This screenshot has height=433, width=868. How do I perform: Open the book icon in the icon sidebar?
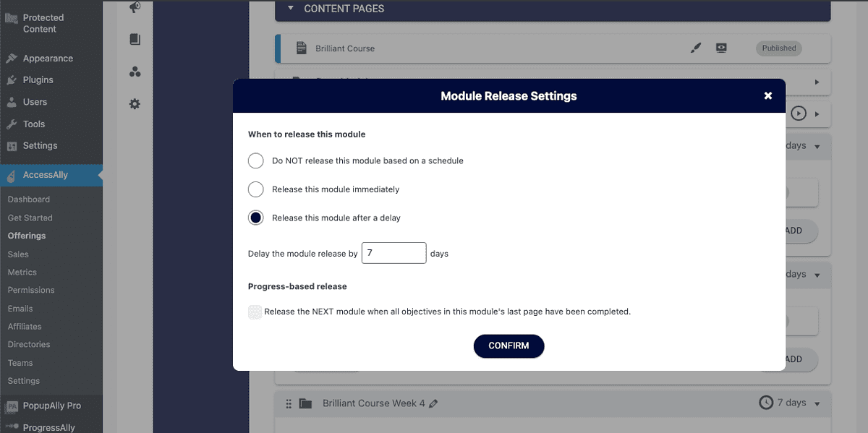[135, 39]
